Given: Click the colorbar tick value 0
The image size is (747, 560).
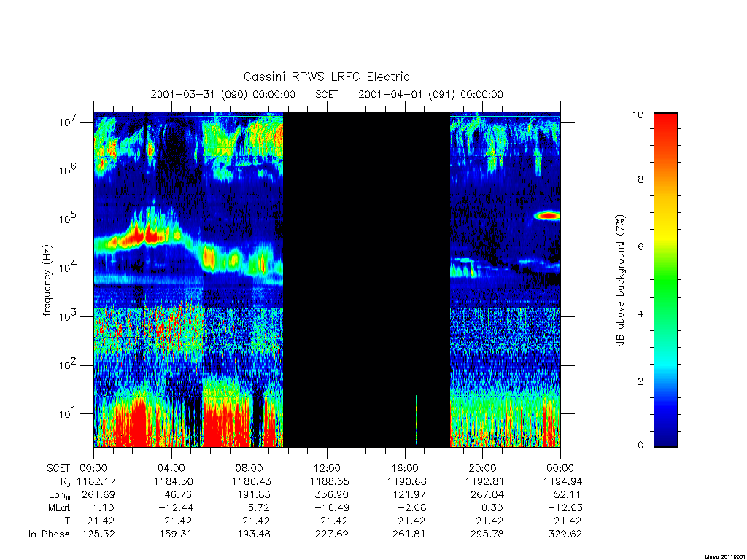Looking at the screenshot, I should (640, 446).
